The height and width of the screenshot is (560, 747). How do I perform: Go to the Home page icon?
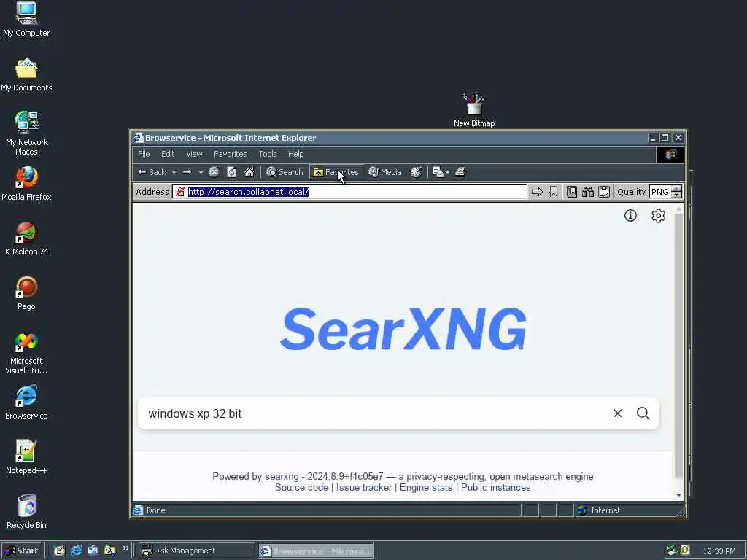click(249, 172)
